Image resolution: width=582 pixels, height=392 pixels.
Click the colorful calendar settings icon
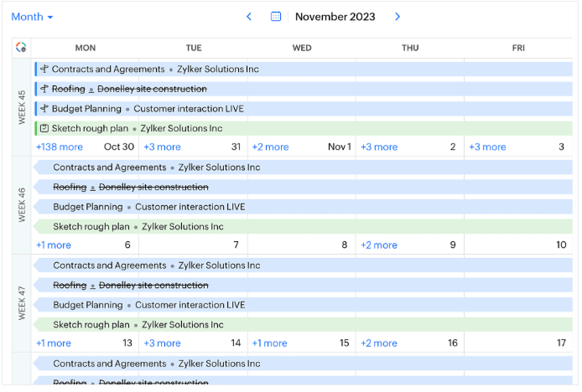[x=21, y=48]
